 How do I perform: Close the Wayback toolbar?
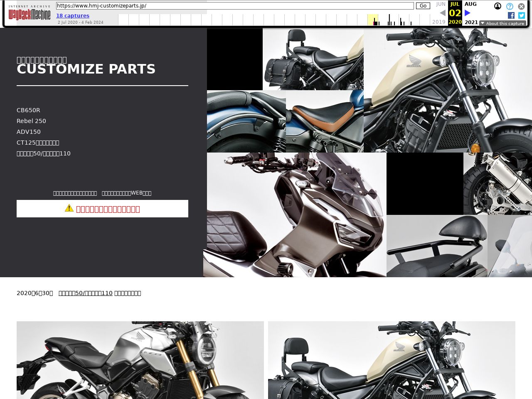[521, 6]
